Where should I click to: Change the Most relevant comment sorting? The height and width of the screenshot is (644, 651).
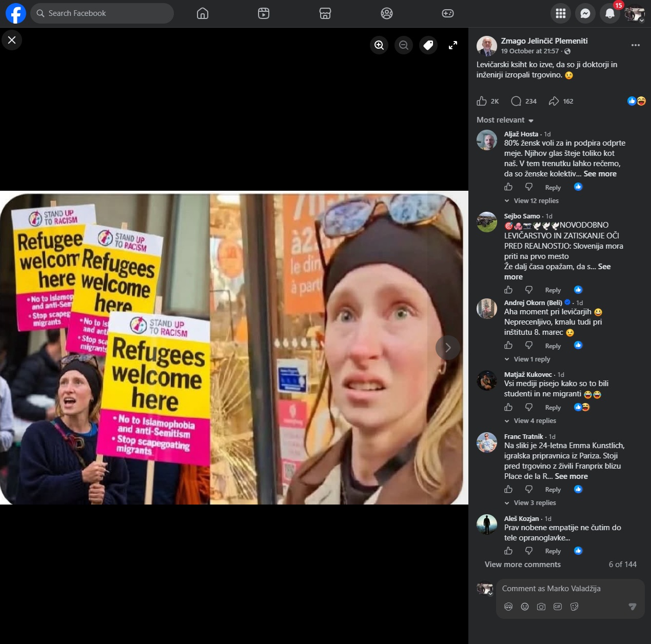(505, 120)
